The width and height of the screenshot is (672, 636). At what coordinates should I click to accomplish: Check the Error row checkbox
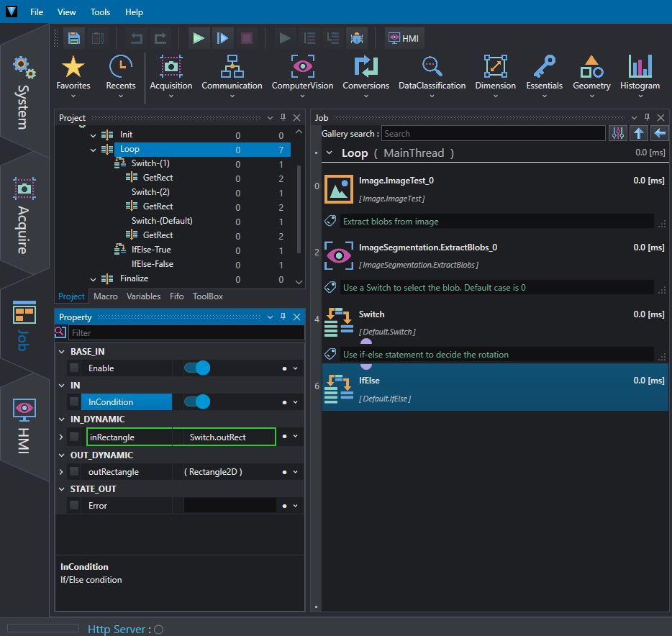74,505
